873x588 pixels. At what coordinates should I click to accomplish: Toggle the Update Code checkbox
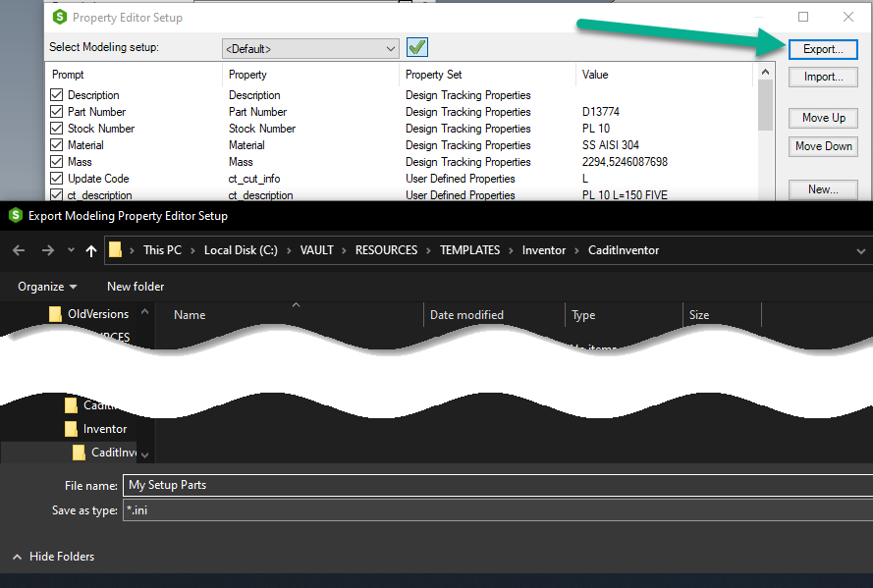[x=56, y=178]
